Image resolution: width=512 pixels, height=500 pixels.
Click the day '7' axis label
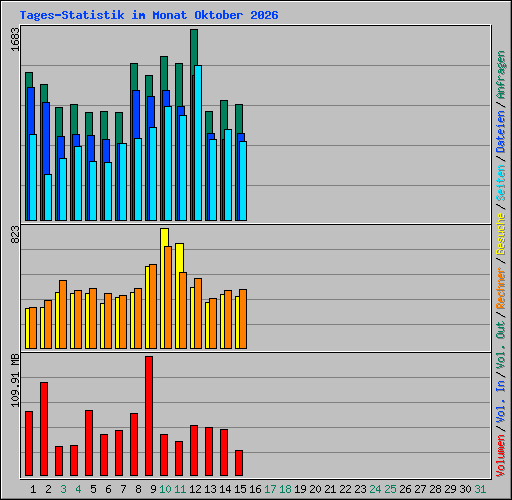(x=123, y=489)
